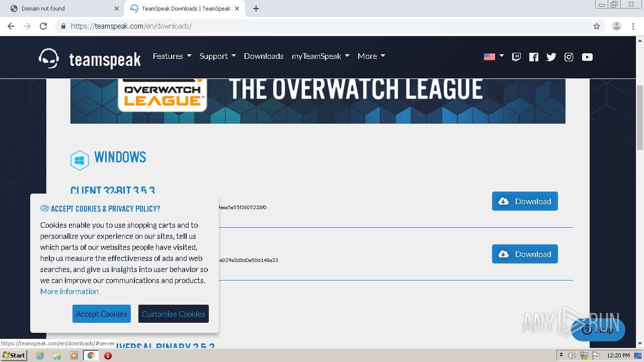
Task: Close the Domain not found tab
Action: coord(117,9)
